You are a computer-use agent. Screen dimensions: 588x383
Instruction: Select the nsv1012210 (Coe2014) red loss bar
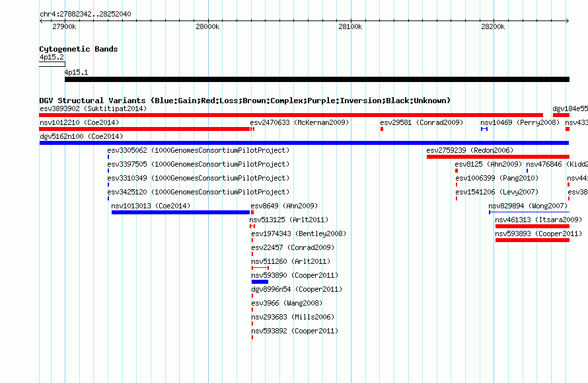[x=145, y=129]
